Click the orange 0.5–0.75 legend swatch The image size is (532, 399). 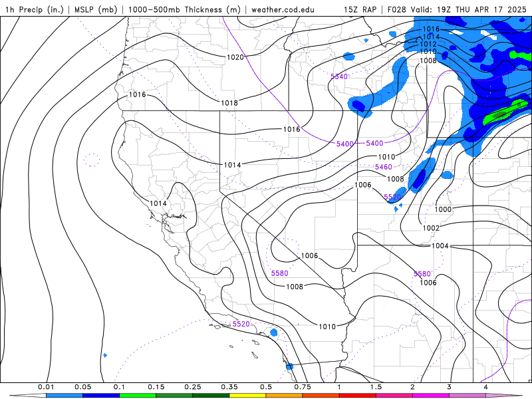coord(285,396)
